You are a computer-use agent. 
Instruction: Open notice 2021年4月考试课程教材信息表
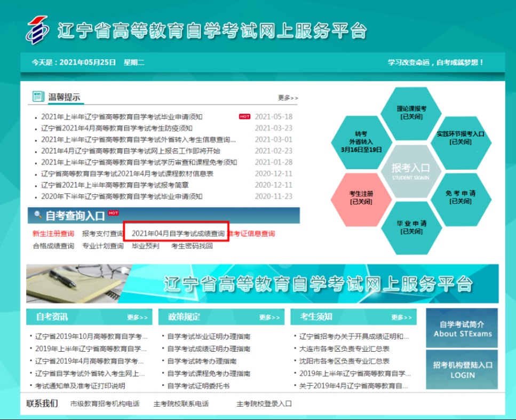coord(127,173)
